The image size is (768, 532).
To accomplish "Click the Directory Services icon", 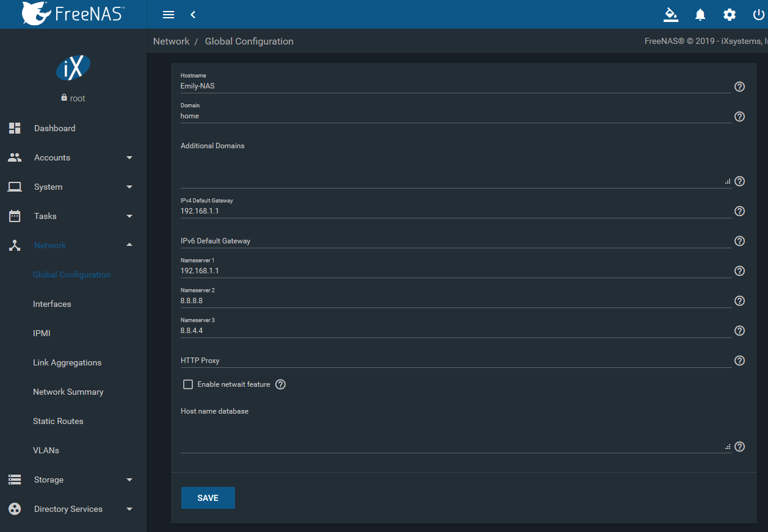I will pyautogui.click(x=15, y=509).
